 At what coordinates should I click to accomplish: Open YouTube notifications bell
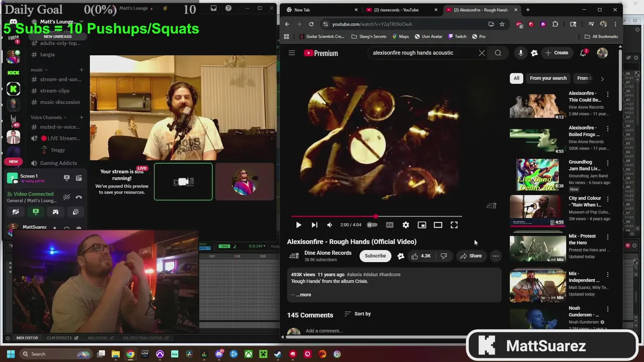tap(583, 53)
